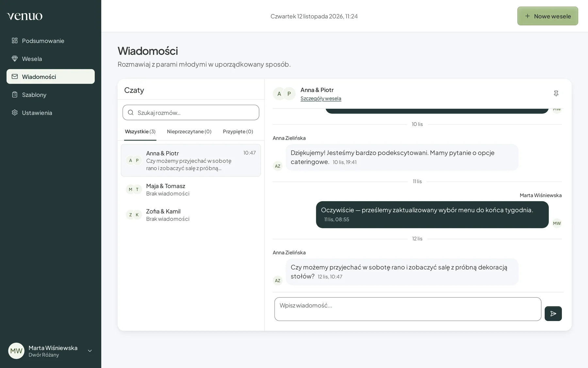Focus the Wpisz wiadomość text field
Image resolution: width=588 pixels, height=368 pixels.
point(408,309)
